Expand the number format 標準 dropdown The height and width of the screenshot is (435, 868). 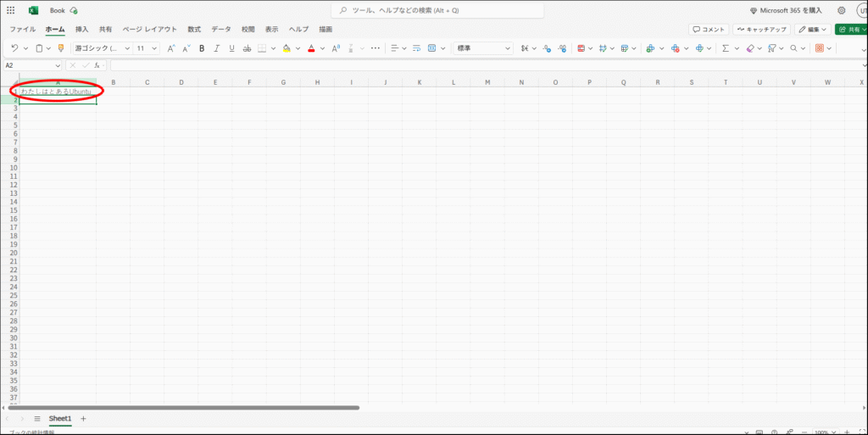[x=483, y=48]
